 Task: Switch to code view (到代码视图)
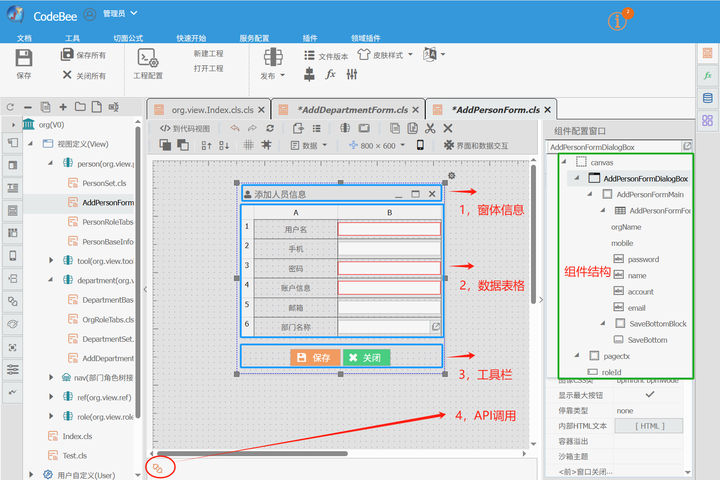(x=185, y=128)
